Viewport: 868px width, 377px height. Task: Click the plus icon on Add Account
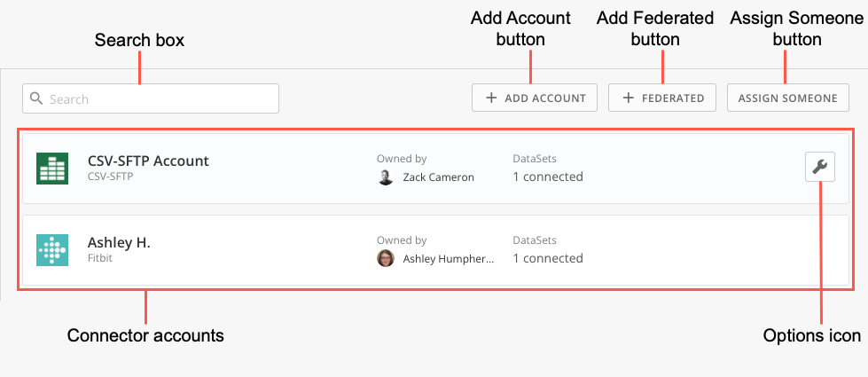point(491,98)
